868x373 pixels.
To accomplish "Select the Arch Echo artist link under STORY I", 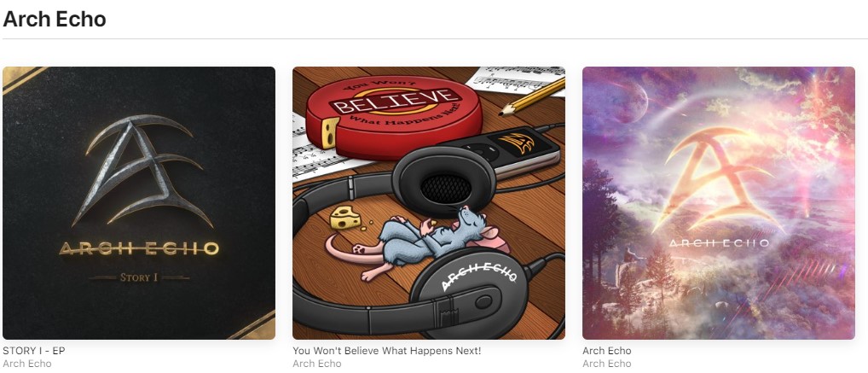I will 27,364.
